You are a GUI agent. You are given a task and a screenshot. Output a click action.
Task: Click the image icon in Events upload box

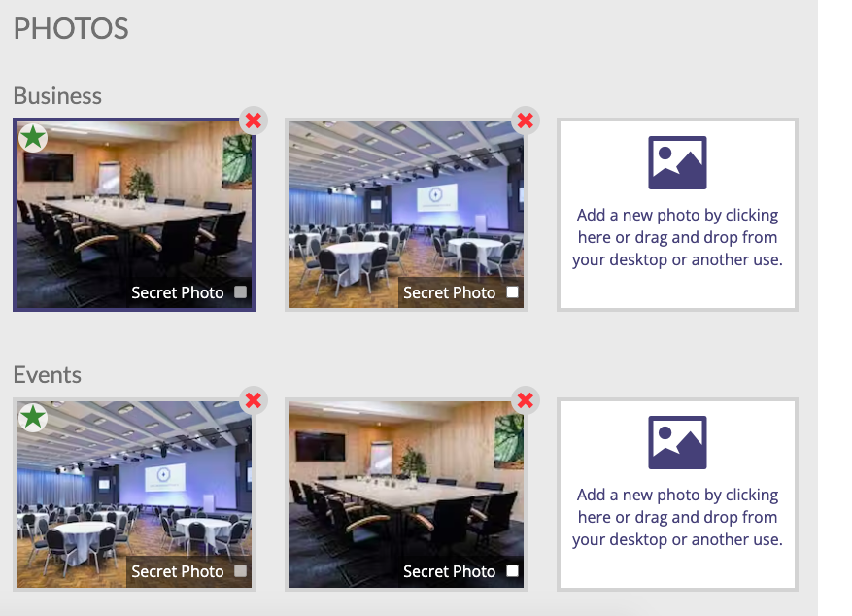point(677,442)
